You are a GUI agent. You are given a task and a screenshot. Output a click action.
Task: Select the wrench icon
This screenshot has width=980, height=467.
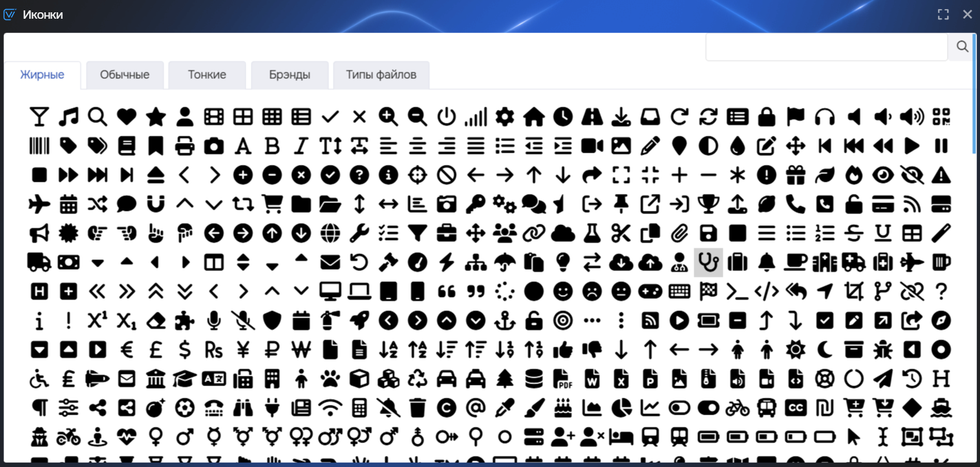click(x=359, y=234)
